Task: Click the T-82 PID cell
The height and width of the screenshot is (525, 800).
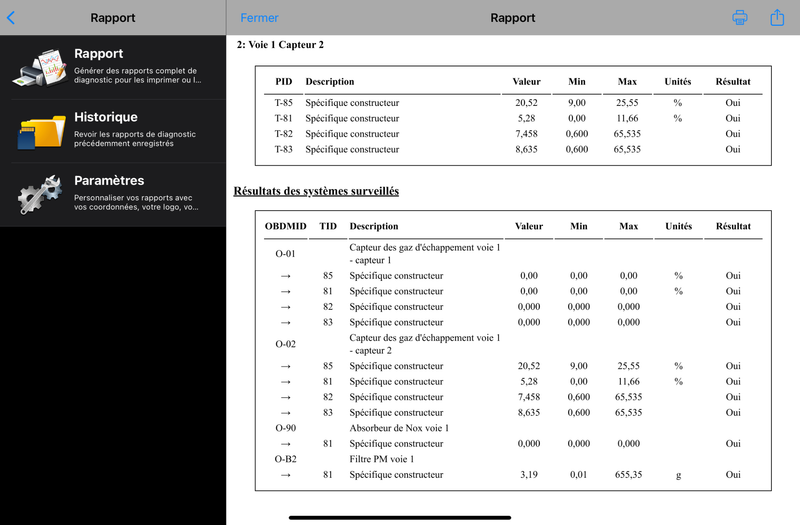Action: pyautogui.click(x=284, y=134)
